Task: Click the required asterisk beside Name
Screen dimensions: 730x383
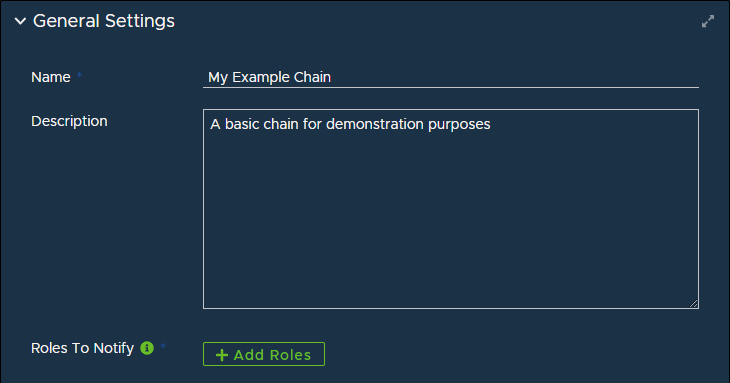Action: (x=80, y=74)
